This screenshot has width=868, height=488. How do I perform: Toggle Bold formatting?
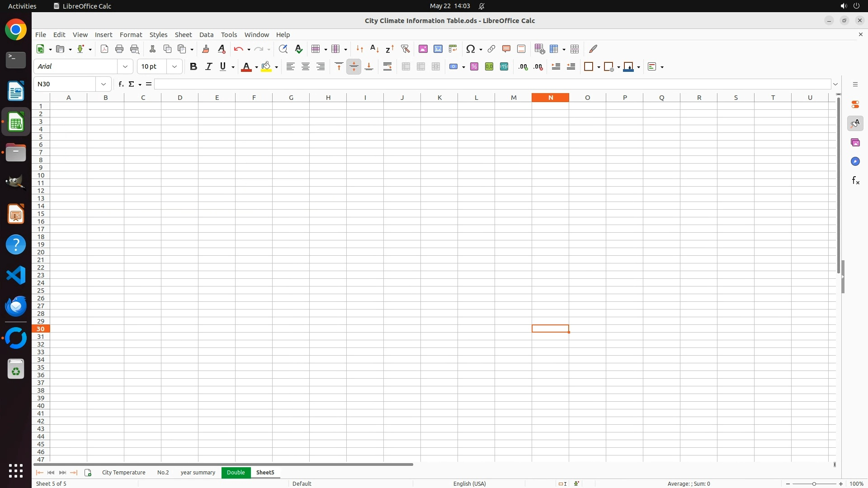point(193,66)
